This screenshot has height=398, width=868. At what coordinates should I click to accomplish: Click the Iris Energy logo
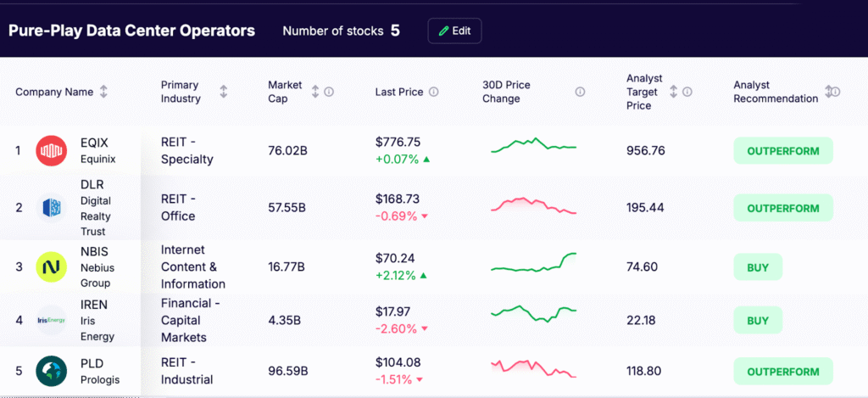tap(52, 321)
